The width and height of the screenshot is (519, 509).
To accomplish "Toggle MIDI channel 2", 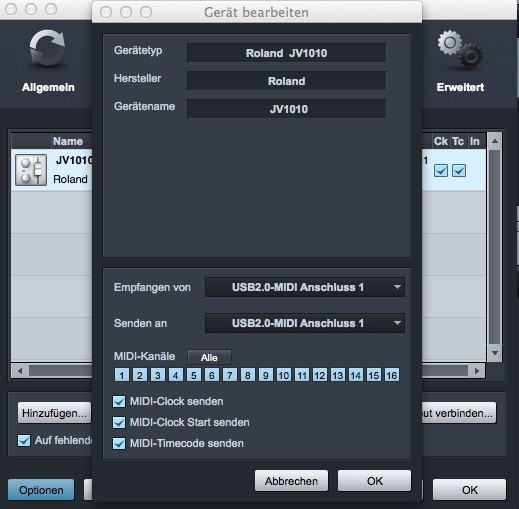I will (140, 375).
